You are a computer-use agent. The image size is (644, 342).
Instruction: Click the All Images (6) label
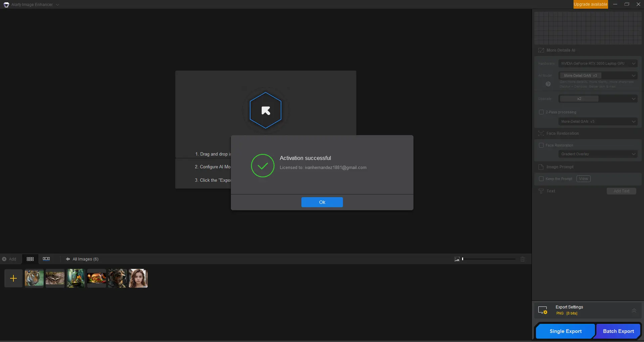86,259
